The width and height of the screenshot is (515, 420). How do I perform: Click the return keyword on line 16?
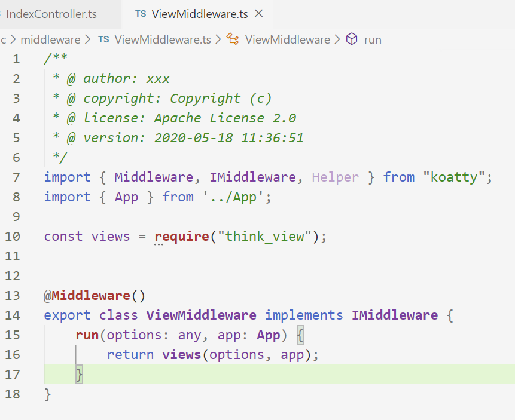point(130,355)
